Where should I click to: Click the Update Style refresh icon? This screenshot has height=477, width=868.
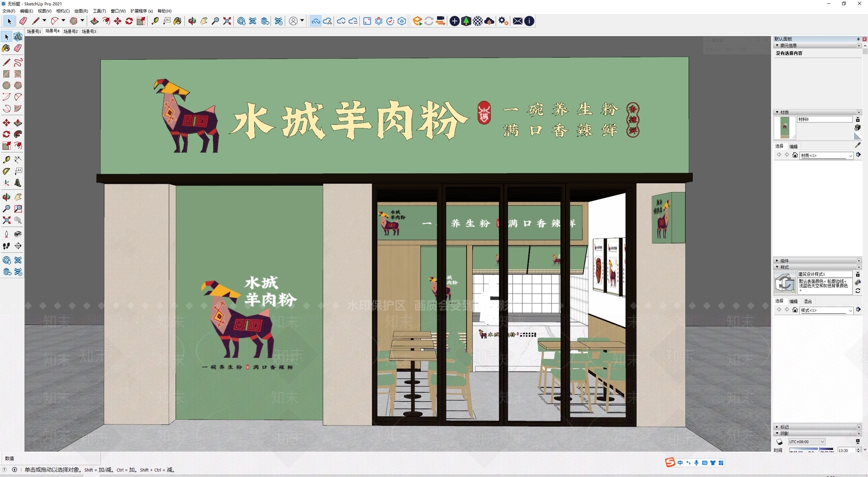click(x=858, y=291)
